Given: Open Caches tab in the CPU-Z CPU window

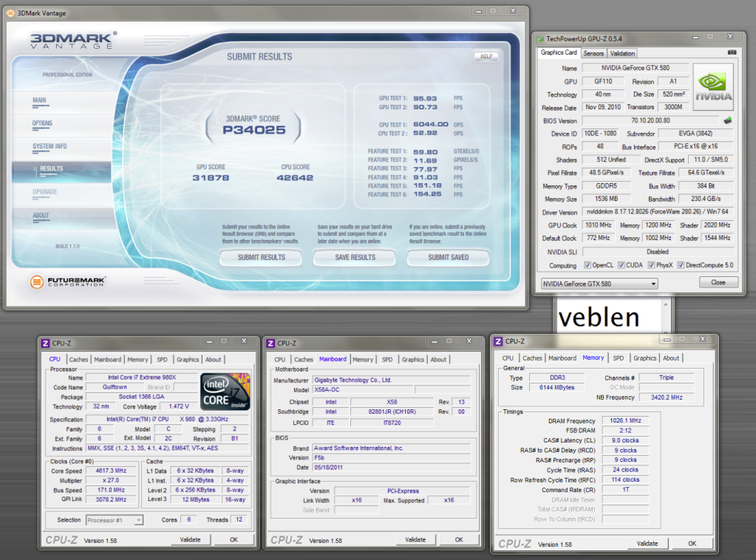Looking at the screenshot, I should tap(78, 360).
